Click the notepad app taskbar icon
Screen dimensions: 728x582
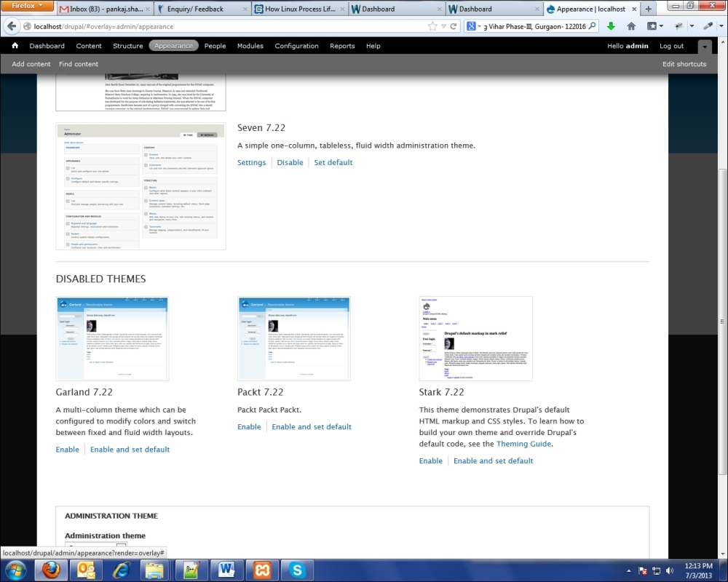click(x=191, y=570)
